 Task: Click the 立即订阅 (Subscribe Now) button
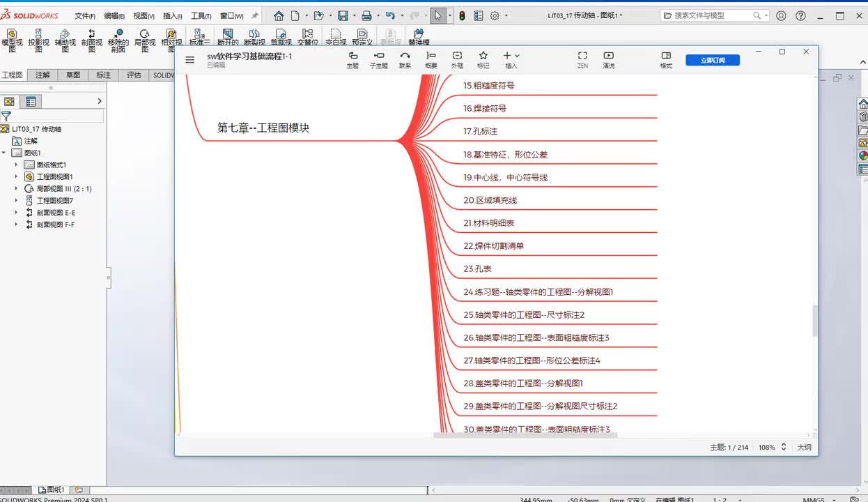713,60
